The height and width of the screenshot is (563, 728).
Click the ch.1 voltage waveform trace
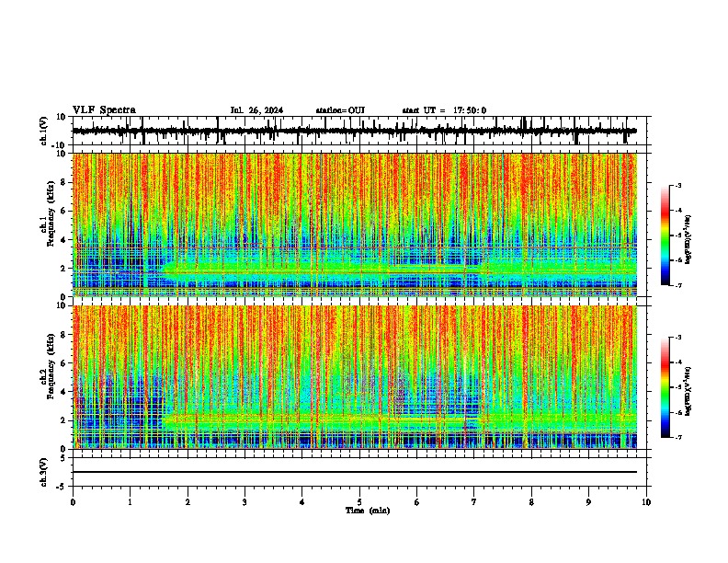355,131
